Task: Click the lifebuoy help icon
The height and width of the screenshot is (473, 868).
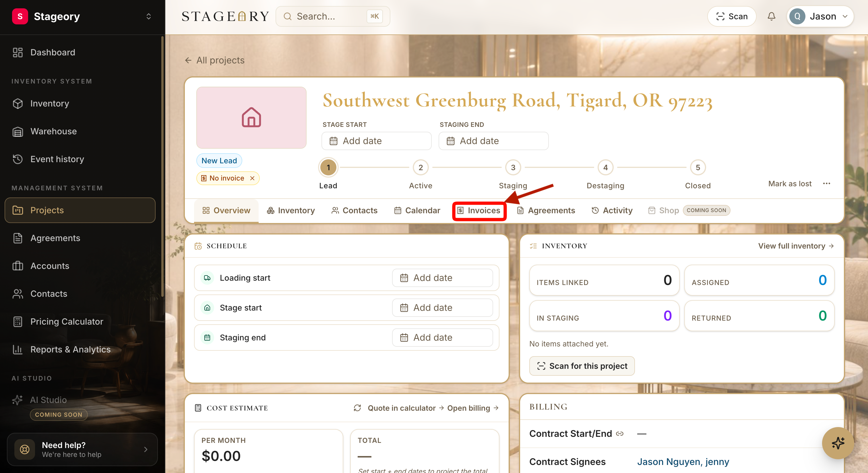Action: (x=25, y=449)
